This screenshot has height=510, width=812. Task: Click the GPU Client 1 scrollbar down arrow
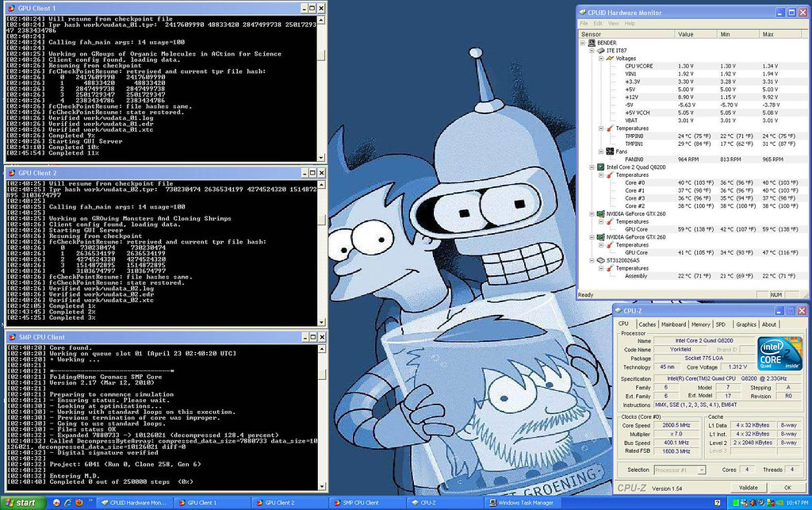click(x=321, y=157)
